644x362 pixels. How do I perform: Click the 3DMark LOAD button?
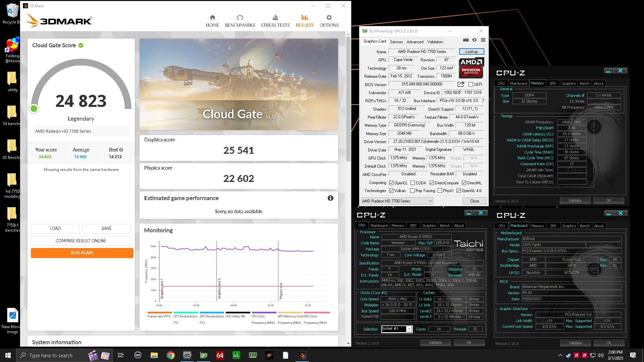pos(55,229)
